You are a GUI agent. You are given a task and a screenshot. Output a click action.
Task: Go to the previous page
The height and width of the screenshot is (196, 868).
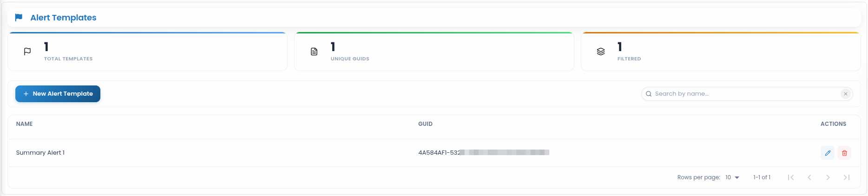(809, 177)
